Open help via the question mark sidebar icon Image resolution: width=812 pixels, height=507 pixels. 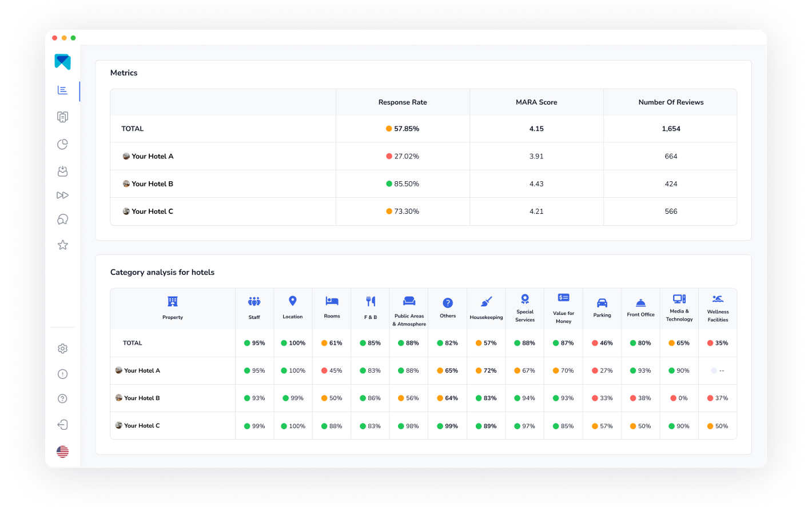pyautogui.click(x=63, y=399)
